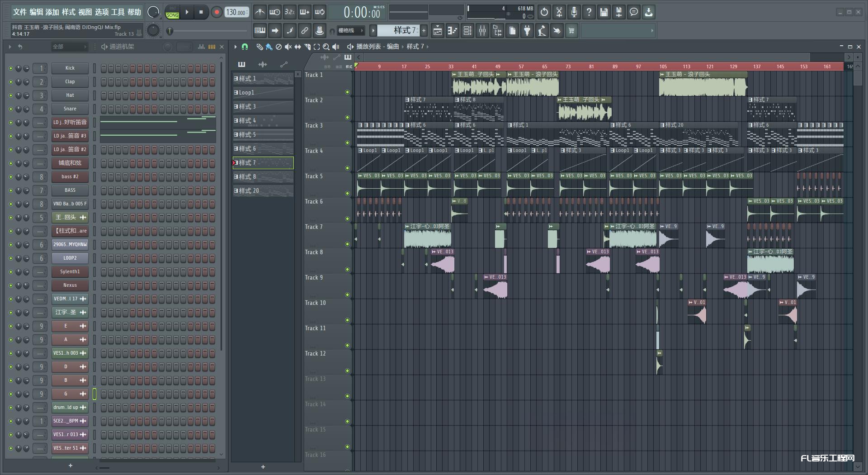Screen dimensions: 868x475
Task: Select the playlist zoom magnifier tool
Action: 326,47
